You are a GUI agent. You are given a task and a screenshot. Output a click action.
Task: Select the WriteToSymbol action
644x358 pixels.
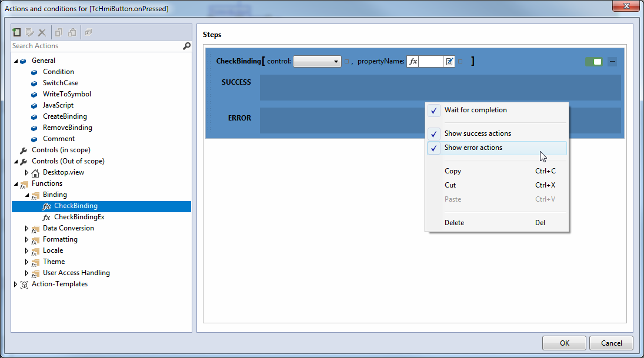67,94
